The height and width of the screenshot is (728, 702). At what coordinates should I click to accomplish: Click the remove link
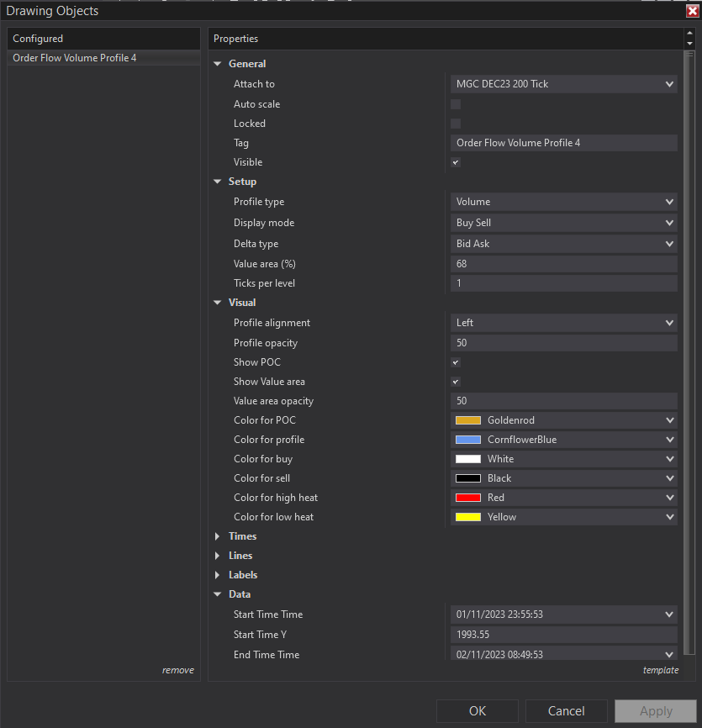pyautogui.click(x=177, y=670)
